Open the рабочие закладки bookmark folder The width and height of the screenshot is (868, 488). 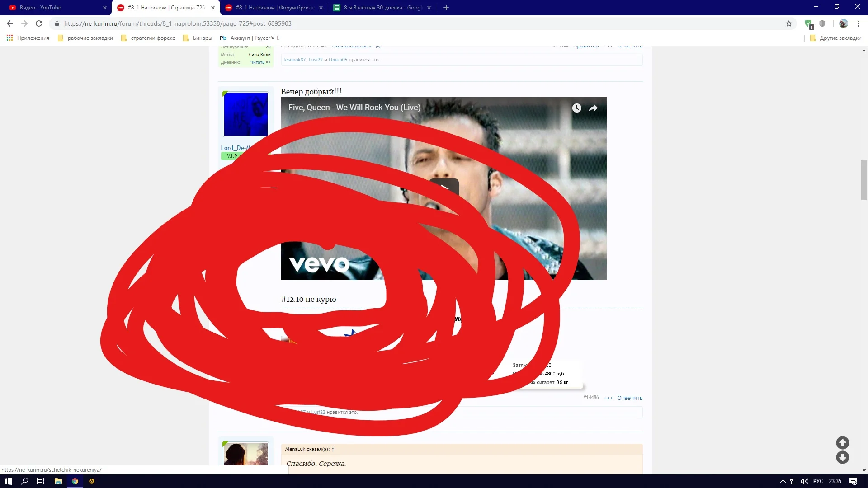point(85,38)
